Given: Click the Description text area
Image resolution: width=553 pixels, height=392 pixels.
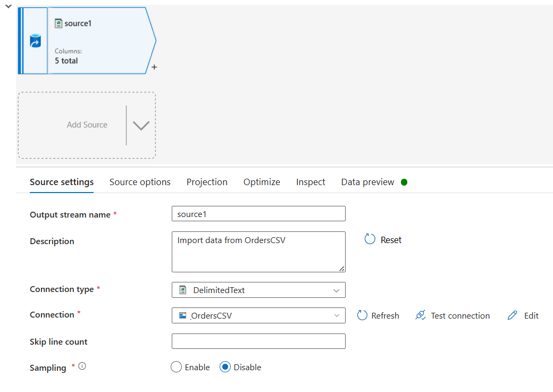Looking at the screenshot, I should tap(258, 252).
